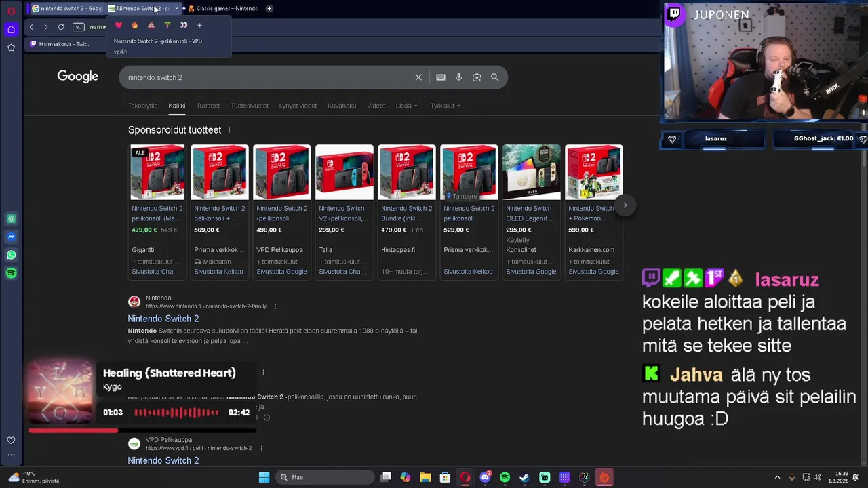Open Steam from the taskbar

[524, 477]
